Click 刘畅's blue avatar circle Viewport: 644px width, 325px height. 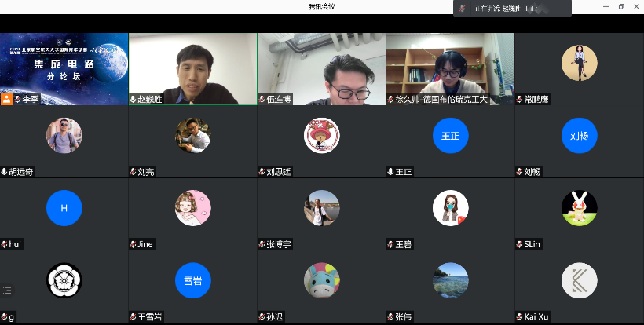(579, 136)
